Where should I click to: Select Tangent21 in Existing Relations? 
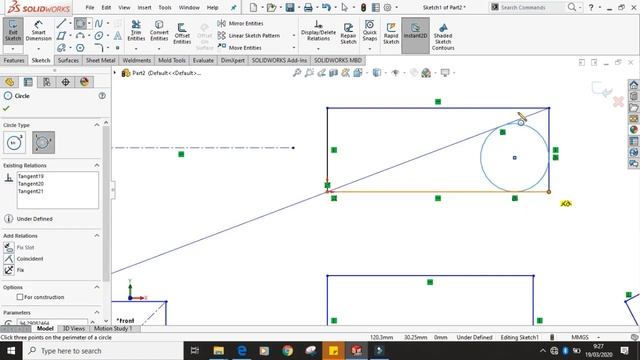tap(31, 191)
